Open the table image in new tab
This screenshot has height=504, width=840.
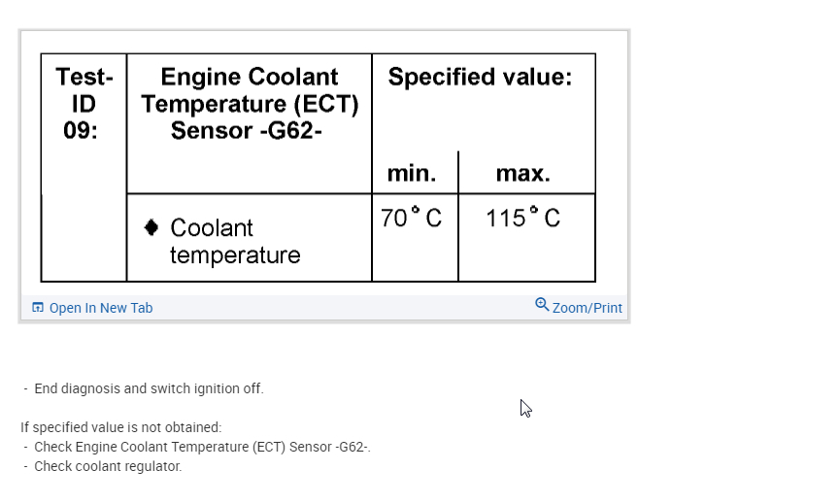point(100,308)
